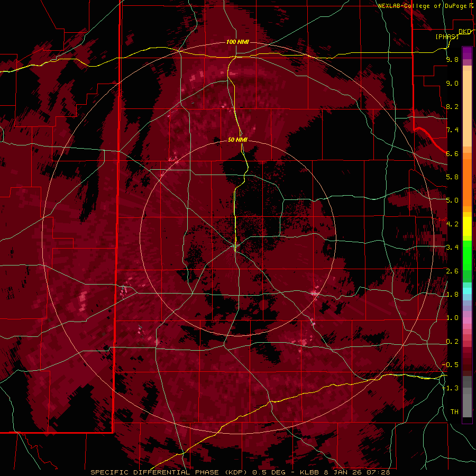Click the -0.5 value on the color scale

pos(450,365)
